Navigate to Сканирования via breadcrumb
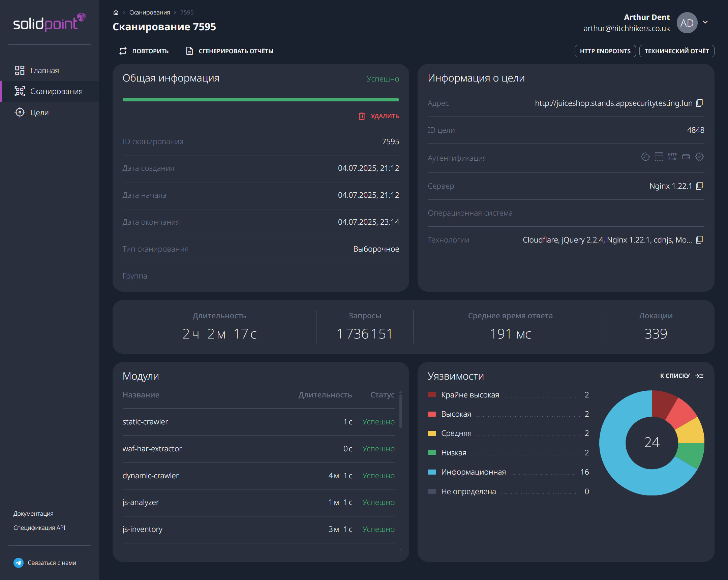Viewport: 728px width, 580px height. [150, 12]
